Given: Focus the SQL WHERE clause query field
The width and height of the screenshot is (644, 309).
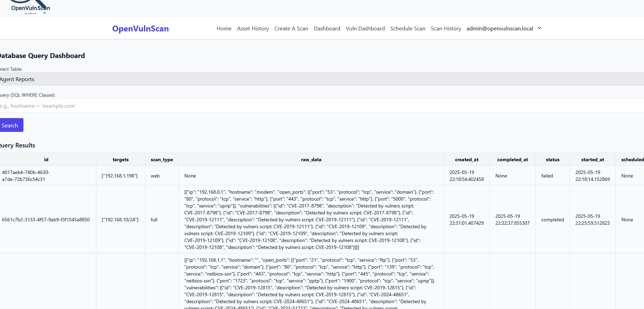Looking at the screenshot, I should (322, 106).
